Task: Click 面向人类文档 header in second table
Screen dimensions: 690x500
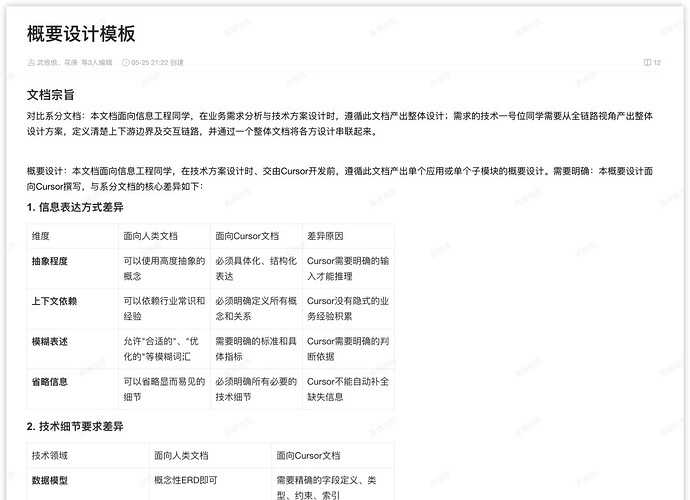Action: click(x=210, y=456)
